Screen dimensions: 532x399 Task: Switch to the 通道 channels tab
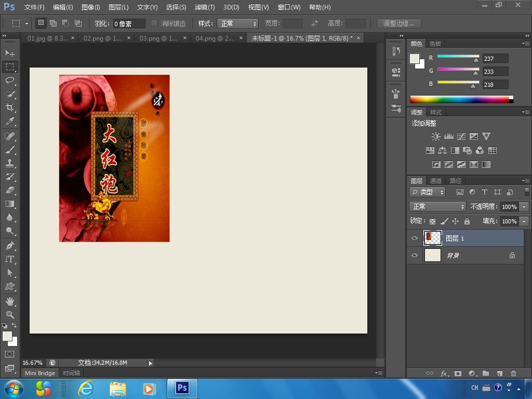pos(435,181)
